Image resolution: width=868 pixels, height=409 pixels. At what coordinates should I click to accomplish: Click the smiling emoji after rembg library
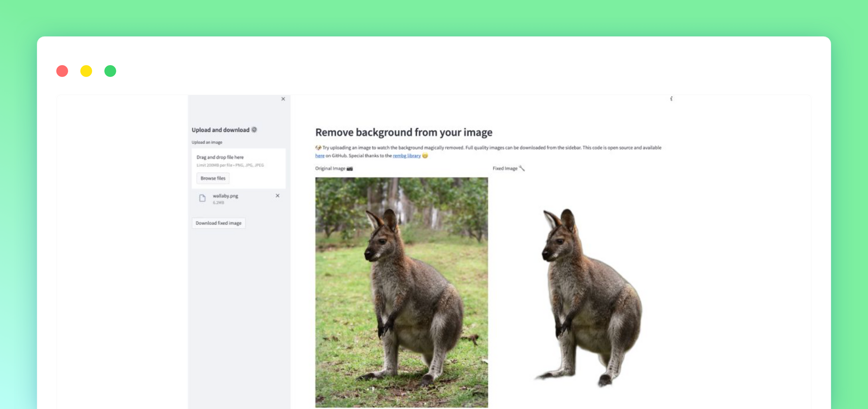425,156
